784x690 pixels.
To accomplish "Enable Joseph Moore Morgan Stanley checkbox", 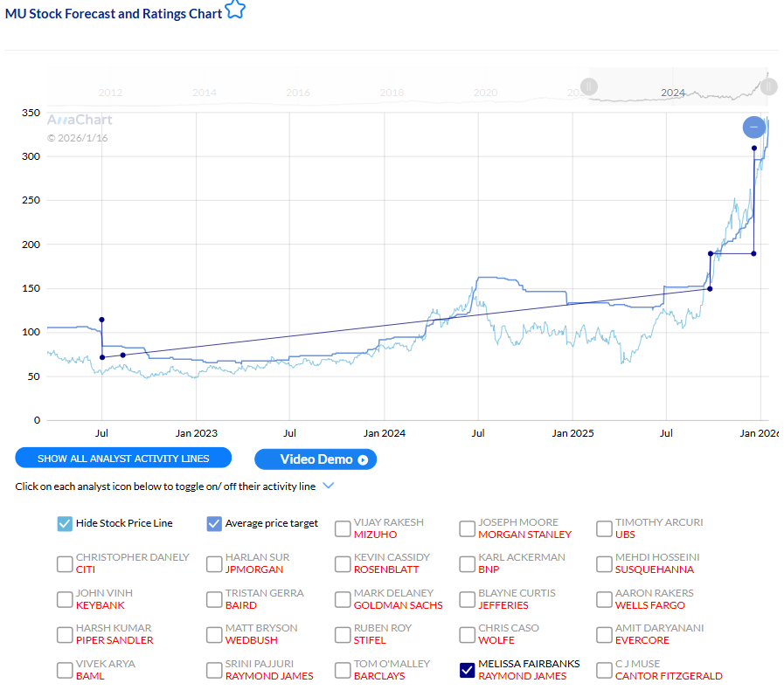I will [467, 528].
